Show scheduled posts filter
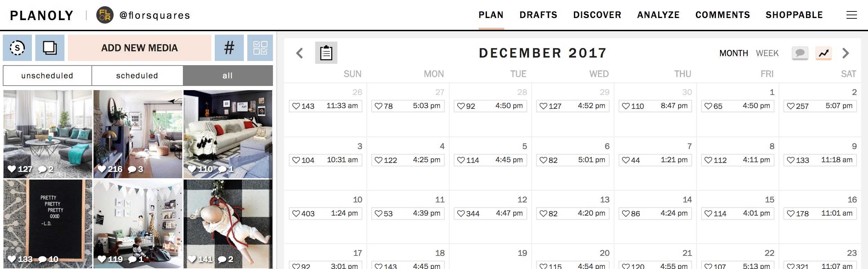Viewport: 868px width, 269px height. [137, 76]
